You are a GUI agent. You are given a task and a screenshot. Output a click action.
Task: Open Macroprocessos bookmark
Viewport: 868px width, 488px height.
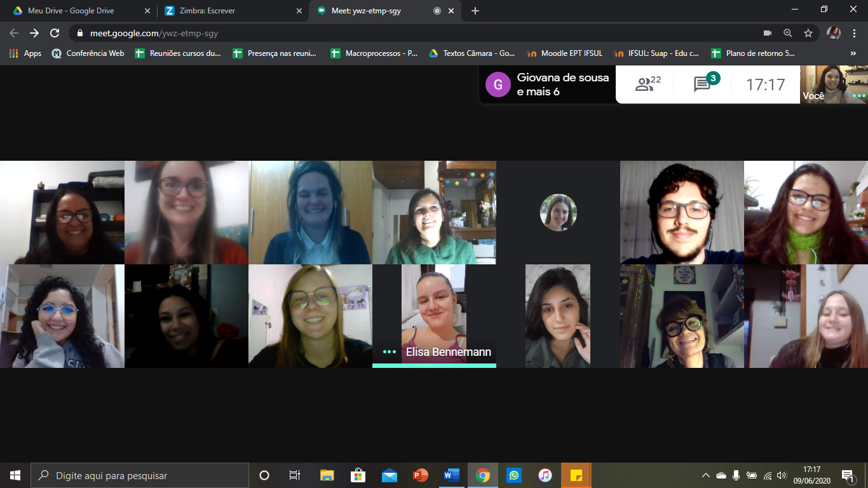tap(374, 53)
